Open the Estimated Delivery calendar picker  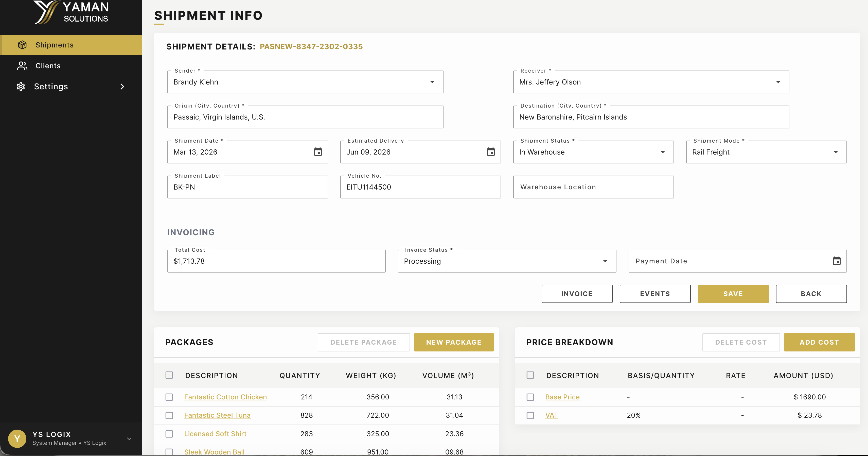point(491,152)
